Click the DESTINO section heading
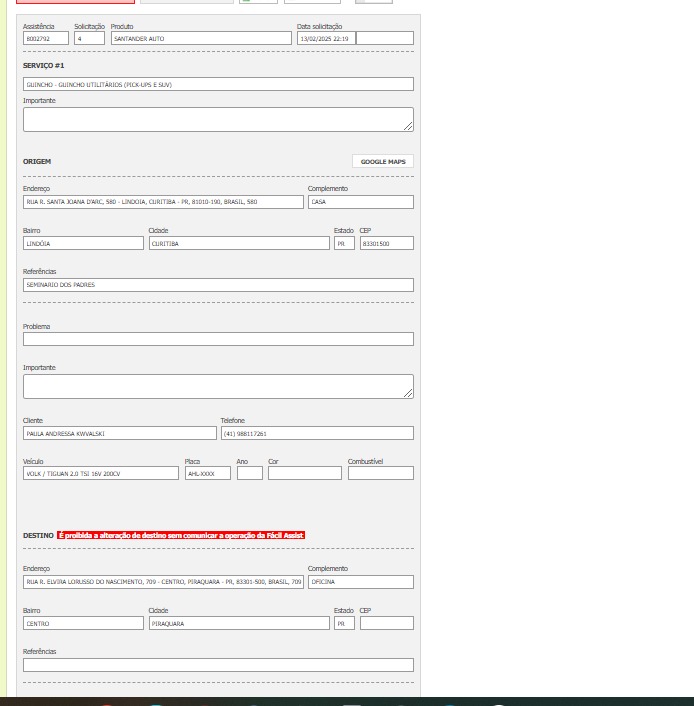This screenshot has width=694, height=706. coord(38,535)
